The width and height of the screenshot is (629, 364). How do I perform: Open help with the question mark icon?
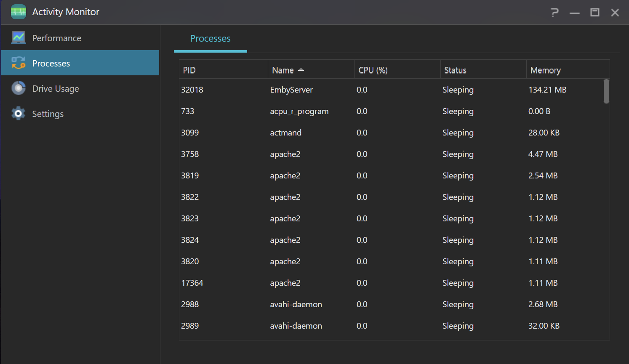pos(554,12)
